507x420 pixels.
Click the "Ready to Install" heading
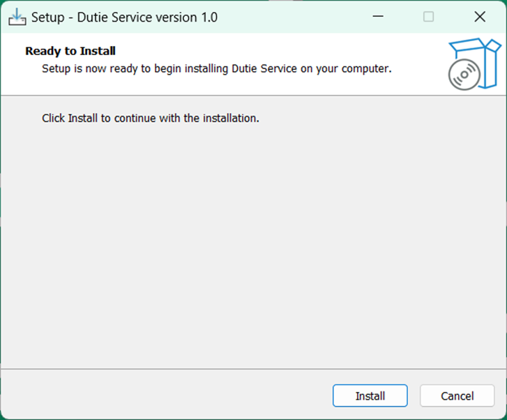click(x=70, y=51)
